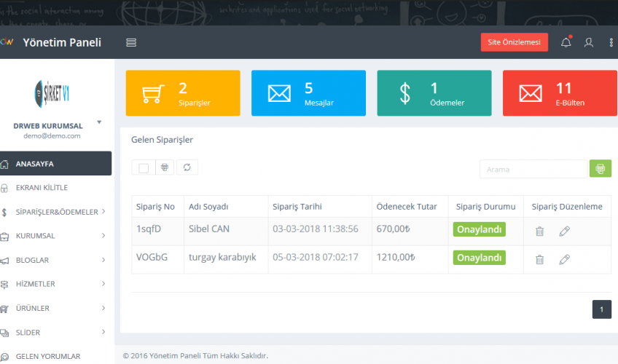Image resolution: width=618 pixels, height=364 pixels.
Task: Tick the select-all checkbox above table
Action: coord(144,168)
